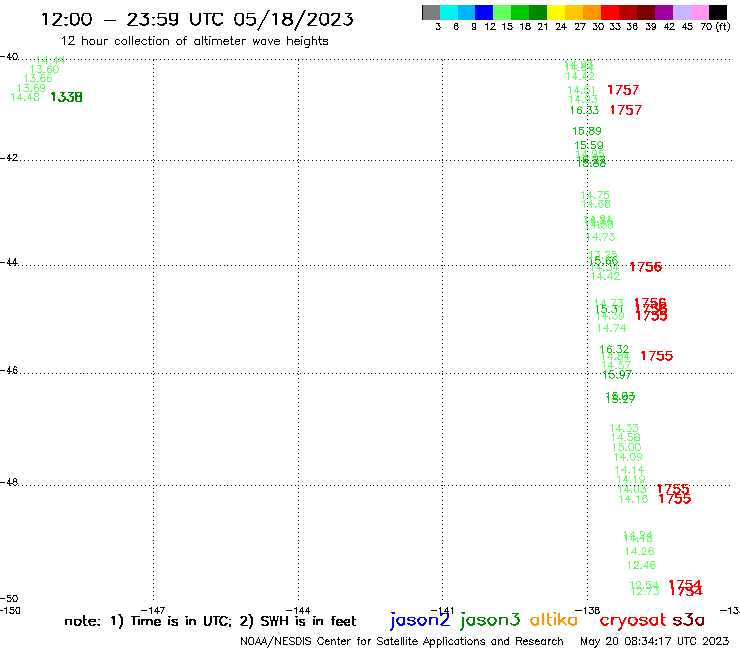Click the '12 hour collection of altimeter wave heights' subtitle

pyautogui.click(x=194, y=41)
